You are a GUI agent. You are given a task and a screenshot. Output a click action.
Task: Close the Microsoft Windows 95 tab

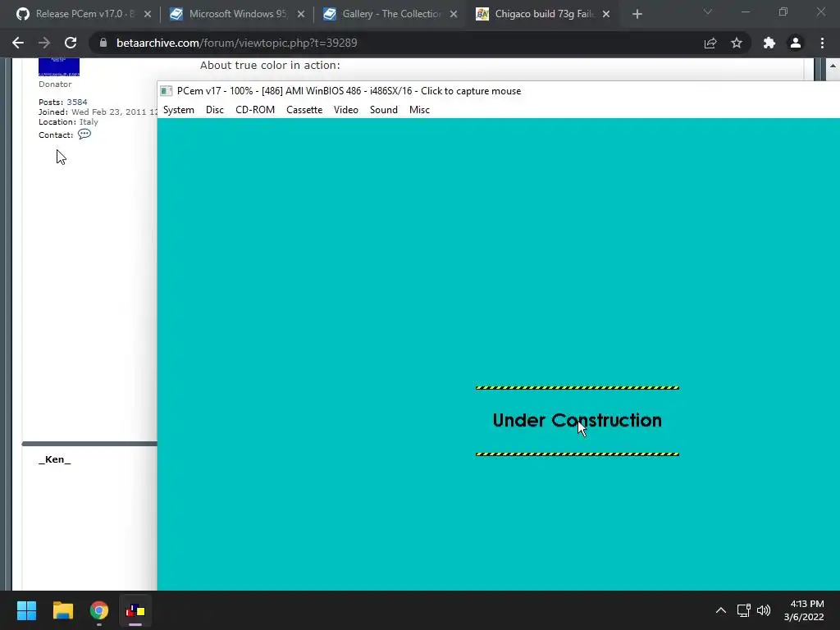[300, 14]
